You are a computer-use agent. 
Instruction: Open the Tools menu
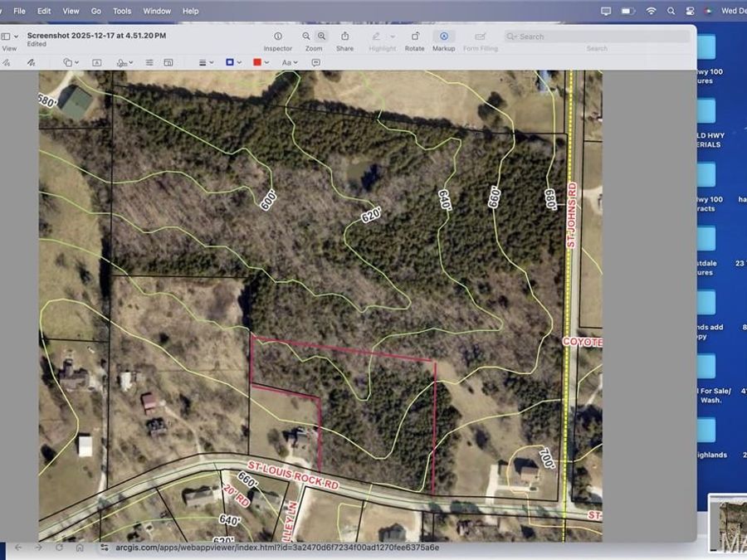[x=122, y=11]
